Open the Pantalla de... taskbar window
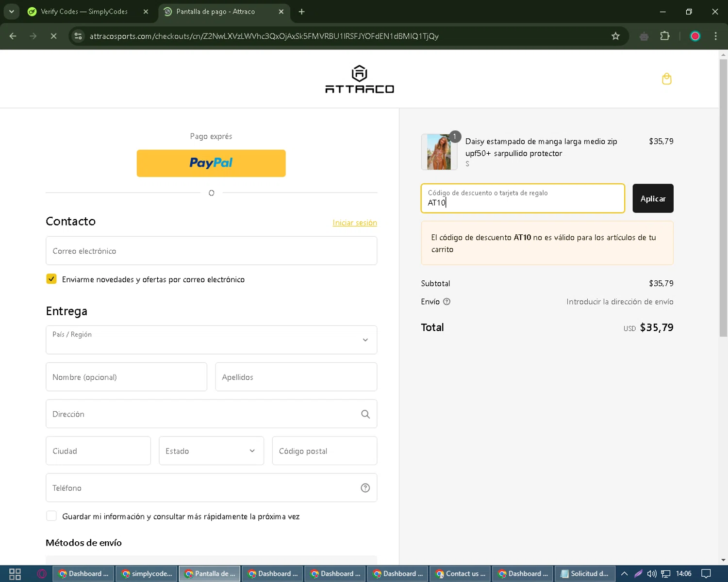Screen dimensions: 728x582 click(210, 574)
